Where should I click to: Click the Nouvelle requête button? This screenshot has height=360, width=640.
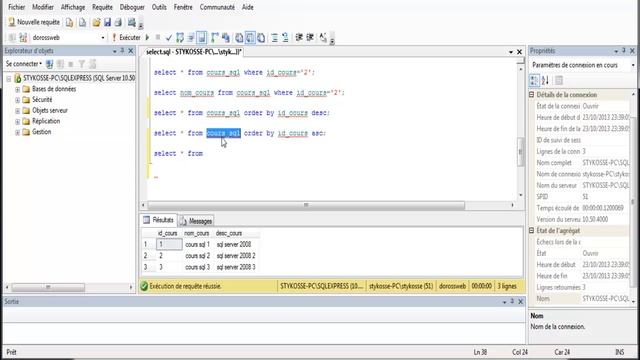(x=34, y=22)
